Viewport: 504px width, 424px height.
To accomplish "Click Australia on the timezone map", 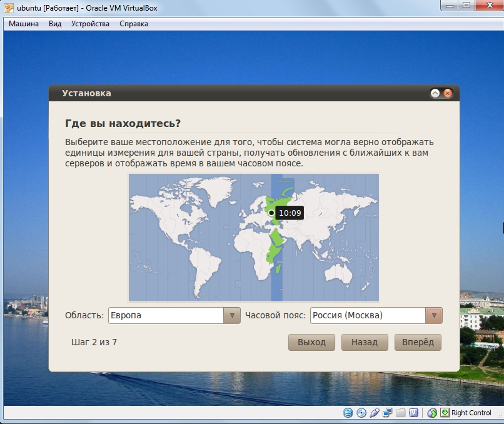I will (x=338, y=273).
